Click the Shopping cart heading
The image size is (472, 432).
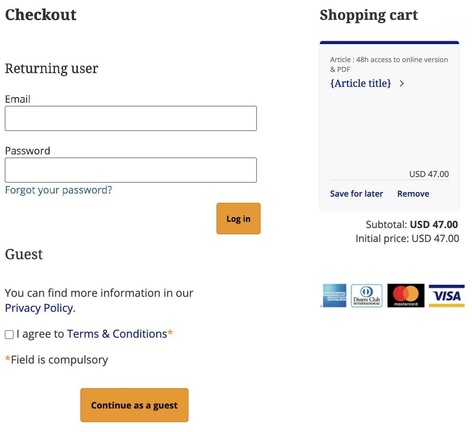click(369, 15)
